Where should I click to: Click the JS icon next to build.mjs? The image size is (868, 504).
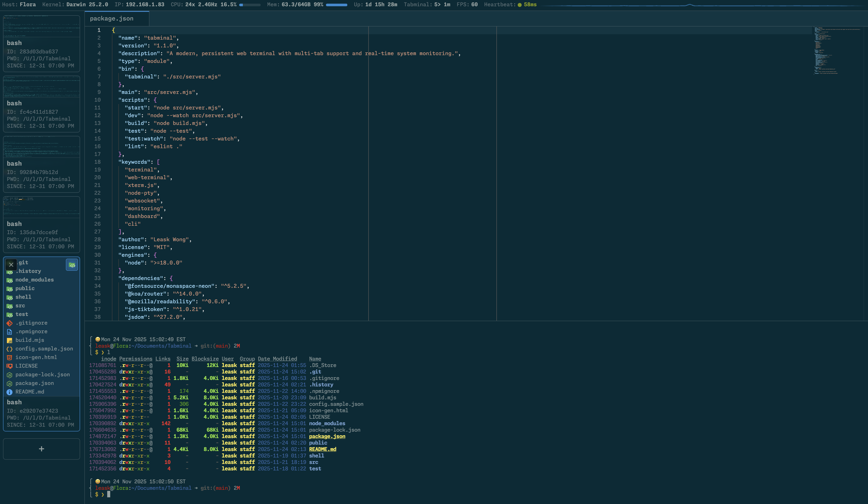[x=9, y=340]
